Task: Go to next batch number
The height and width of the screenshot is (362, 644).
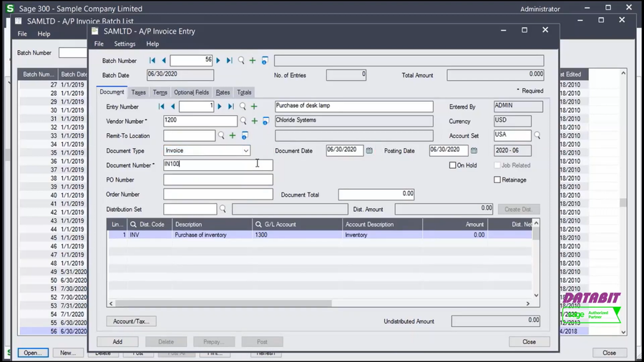Action: pos(218,61)
